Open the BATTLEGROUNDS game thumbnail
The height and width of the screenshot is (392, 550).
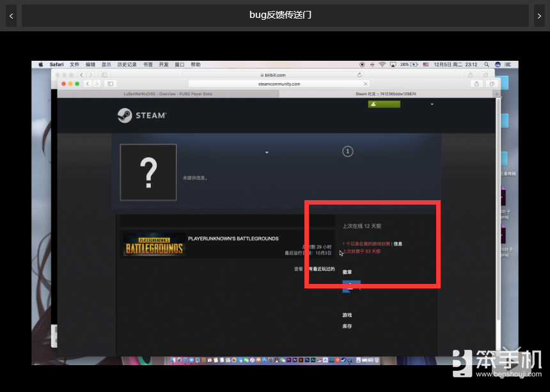tap(154, 244)
